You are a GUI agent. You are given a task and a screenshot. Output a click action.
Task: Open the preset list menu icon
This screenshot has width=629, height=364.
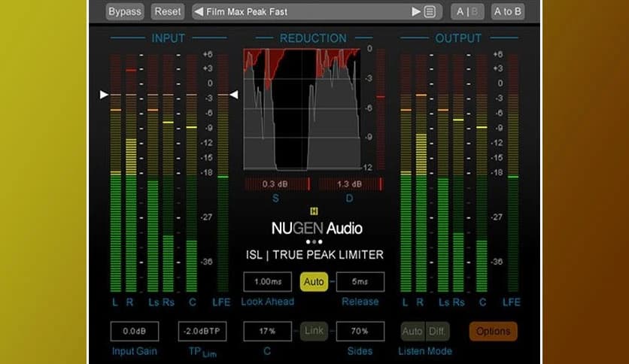tap(430, 12)
